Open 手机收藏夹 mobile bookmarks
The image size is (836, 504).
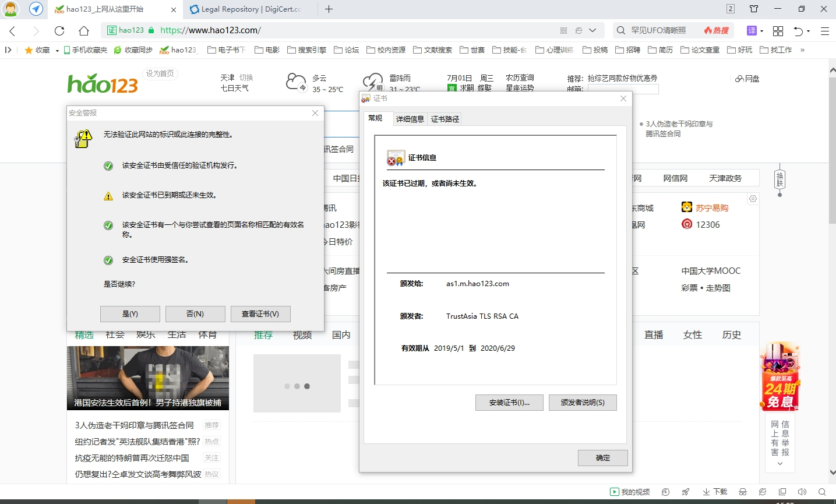pos(85,50)
